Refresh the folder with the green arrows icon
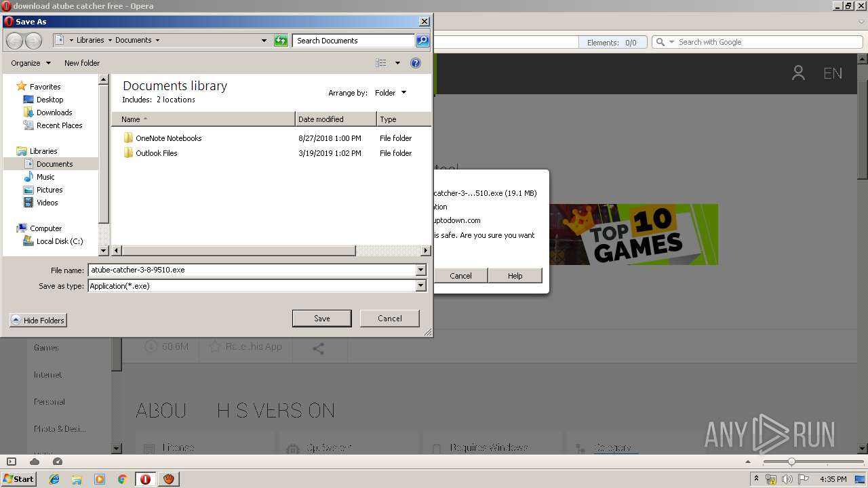This screenshot has width=868, height=488. (x=281, y=41)
